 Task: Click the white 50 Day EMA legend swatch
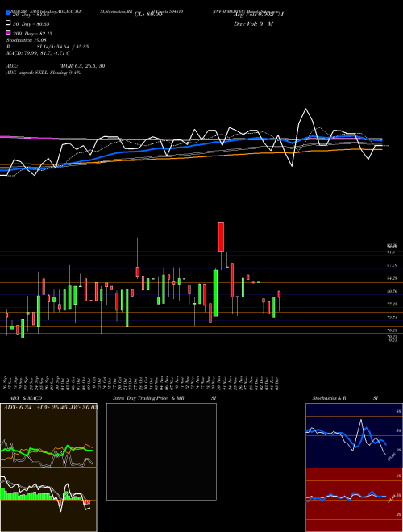[x=8, y=23]
